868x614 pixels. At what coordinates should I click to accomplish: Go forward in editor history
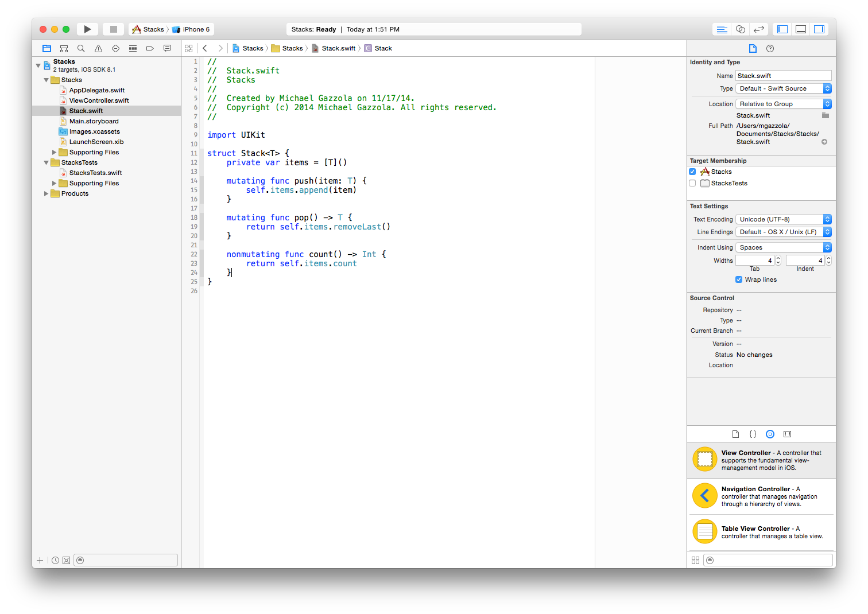(220, 48)
